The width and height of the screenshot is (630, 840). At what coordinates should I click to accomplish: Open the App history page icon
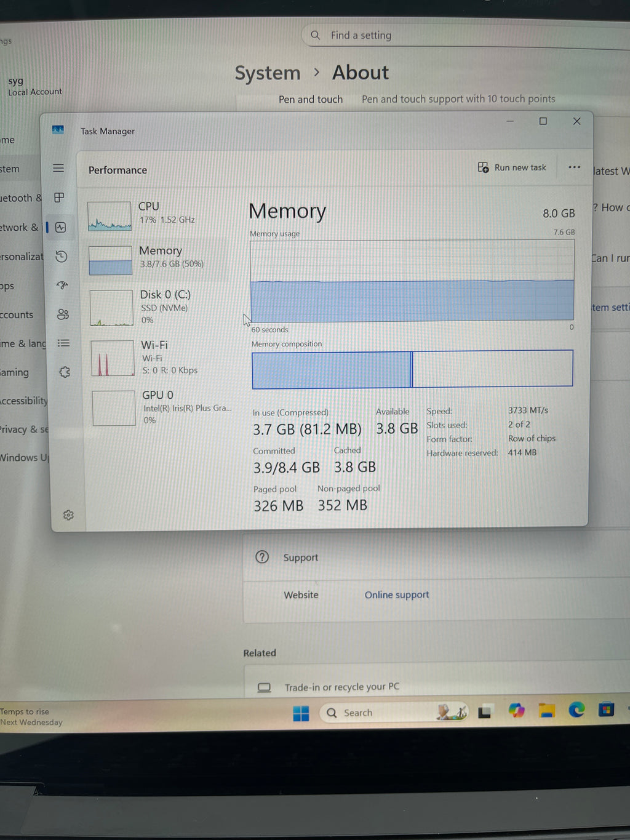click(x=61, y=257)
